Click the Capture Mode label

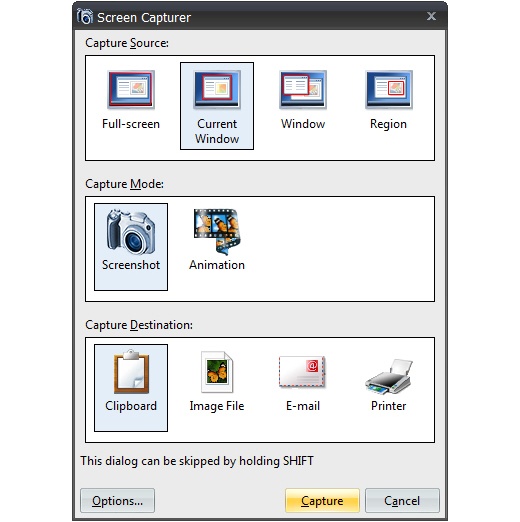pyautogui.click(x=124, y=184)
